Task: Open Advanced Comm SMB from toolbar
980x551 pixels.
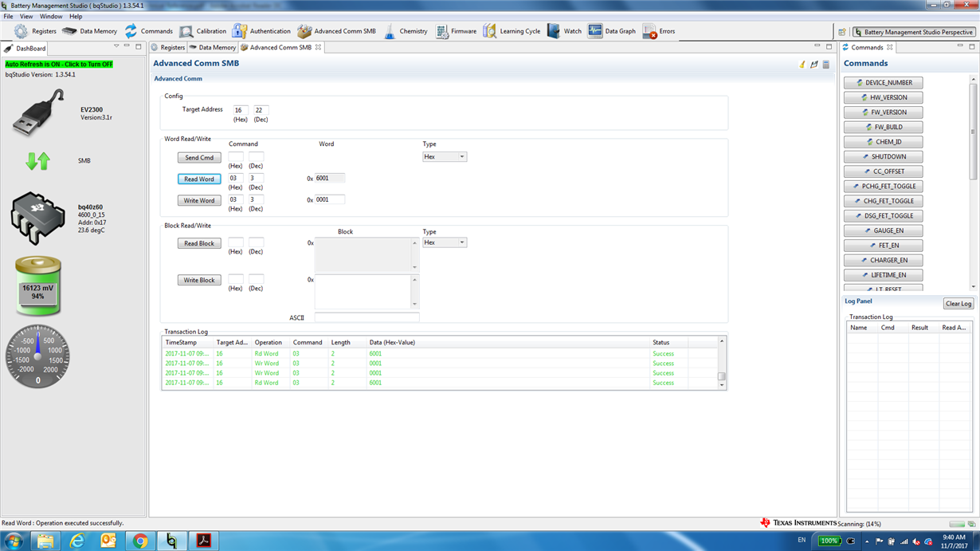Action: (x=336, y=31)
